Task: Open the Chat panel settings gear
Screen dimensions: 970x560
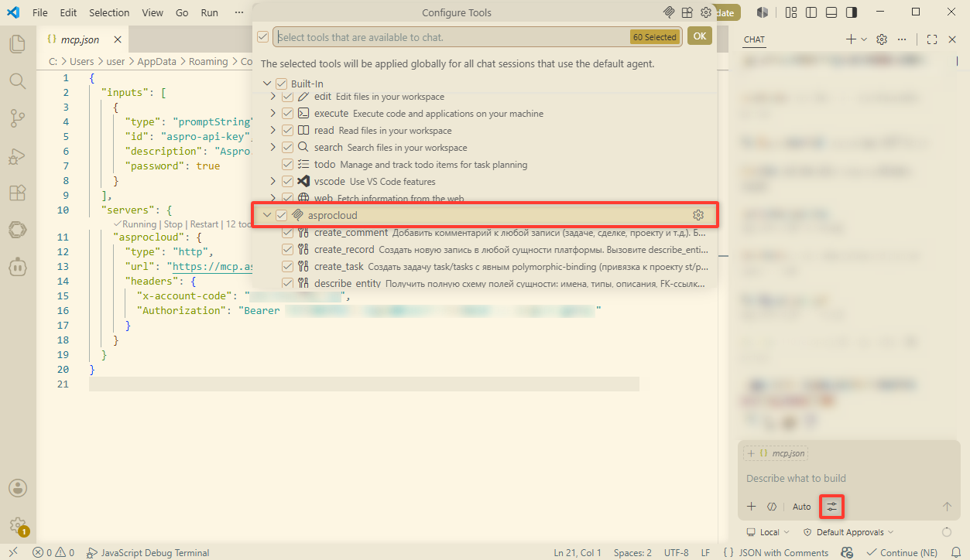Action: [x=881, y=39]
